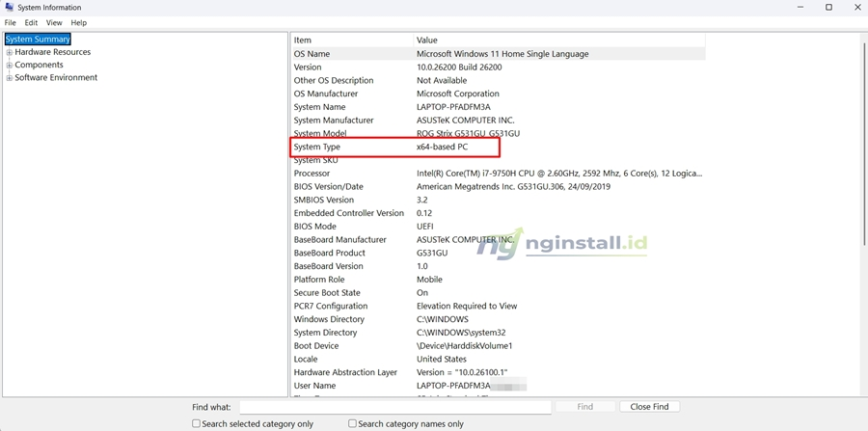
Task: Click the value 'UEFI'
Action: [x=425, y=227]
